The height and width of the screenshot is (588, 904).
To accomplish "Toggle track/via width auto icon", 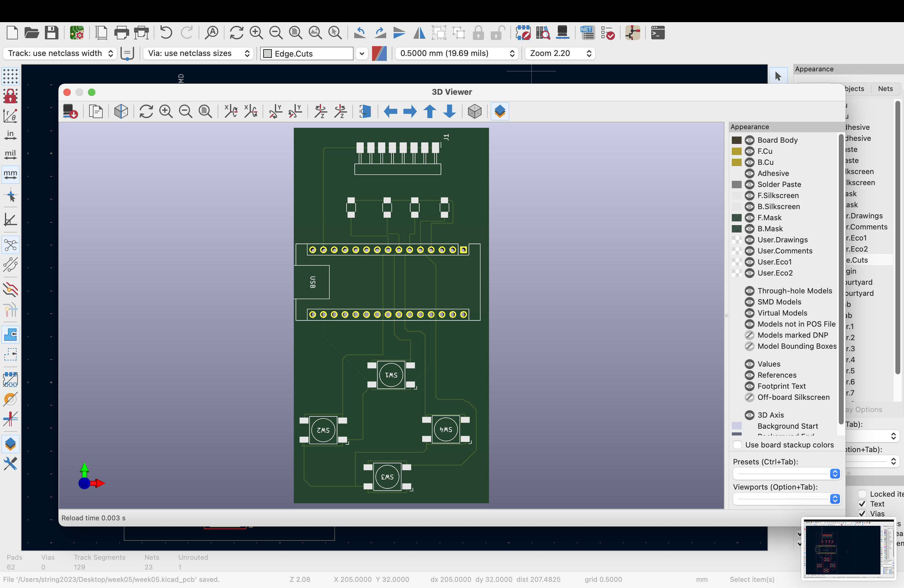I will click(x=127, y=53).
